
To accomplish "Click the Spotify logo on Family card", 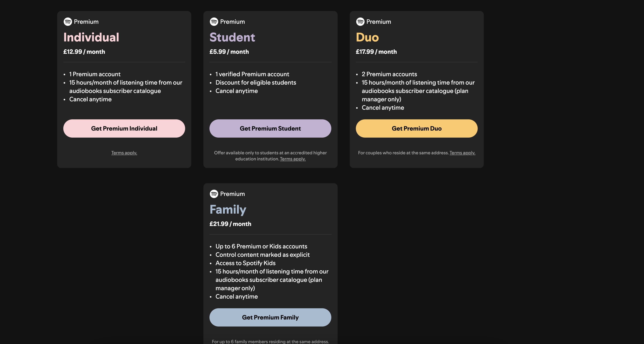I will (x=214, y=194).
